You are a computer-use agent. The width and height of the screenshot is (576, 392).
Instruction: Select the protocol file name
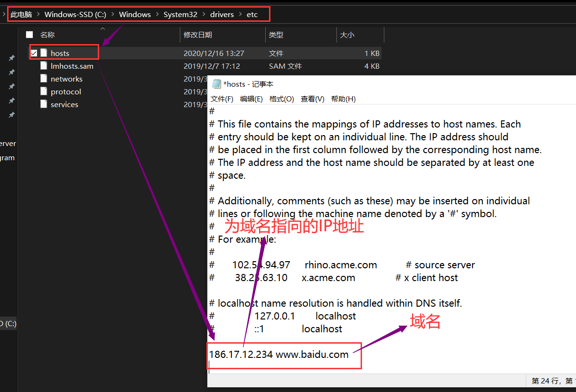click(x=66, y=91)
